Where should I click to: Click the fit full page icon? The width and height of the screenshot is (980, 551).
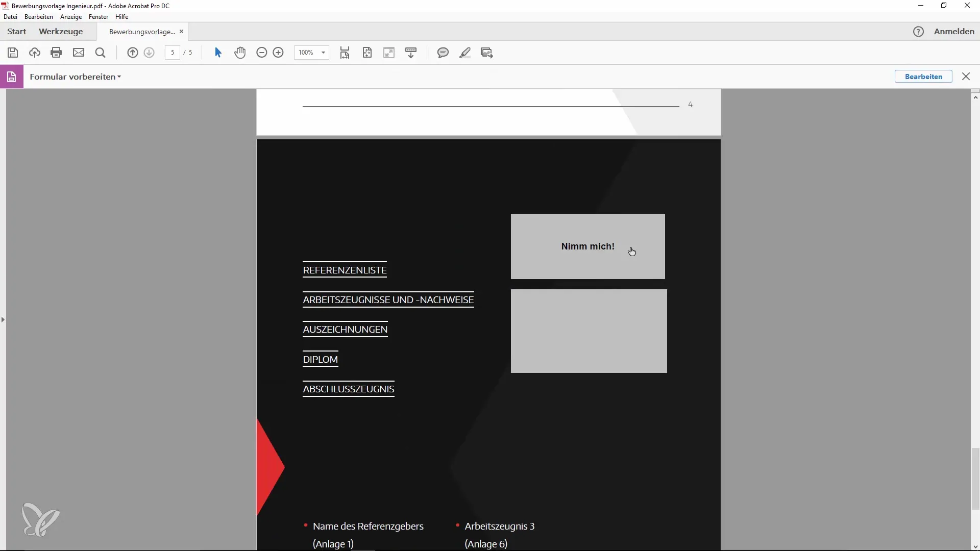click(367, 53)
